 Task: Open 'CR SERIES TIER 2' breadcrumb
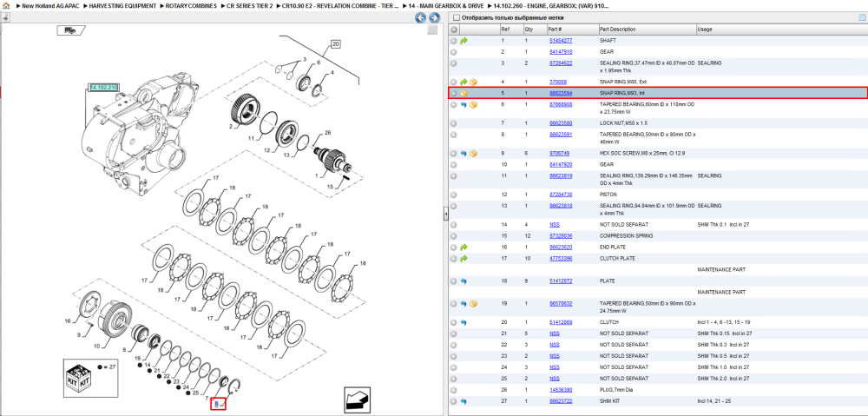[250, 5]
